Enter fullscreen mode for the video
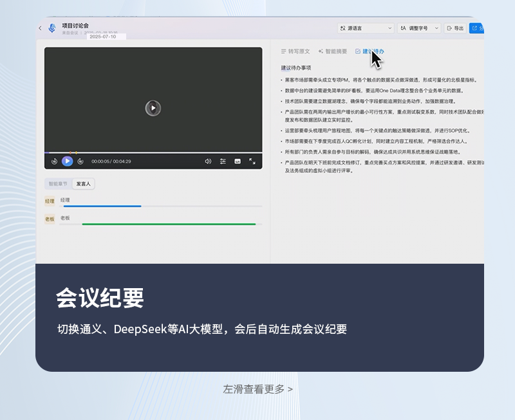The image size is (515, 420). pyautogui.click(x=252, y=161)
